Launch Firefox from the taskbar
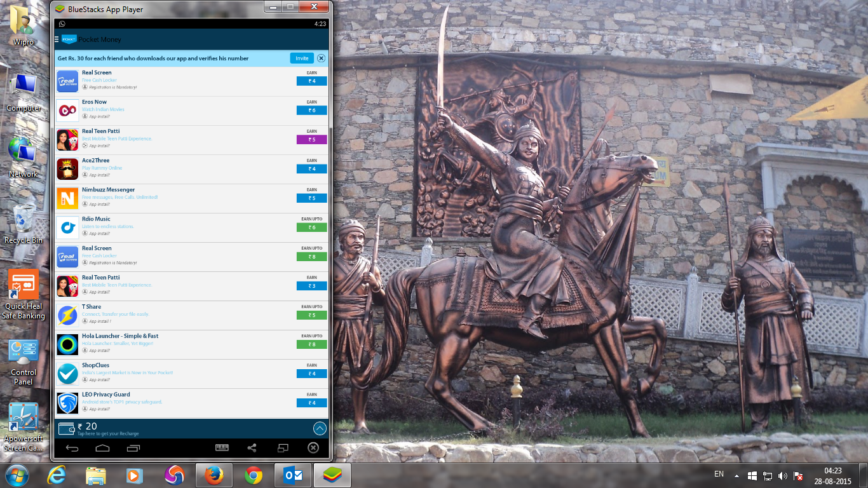This screenshot has height=488, width=868. [214, 475]
